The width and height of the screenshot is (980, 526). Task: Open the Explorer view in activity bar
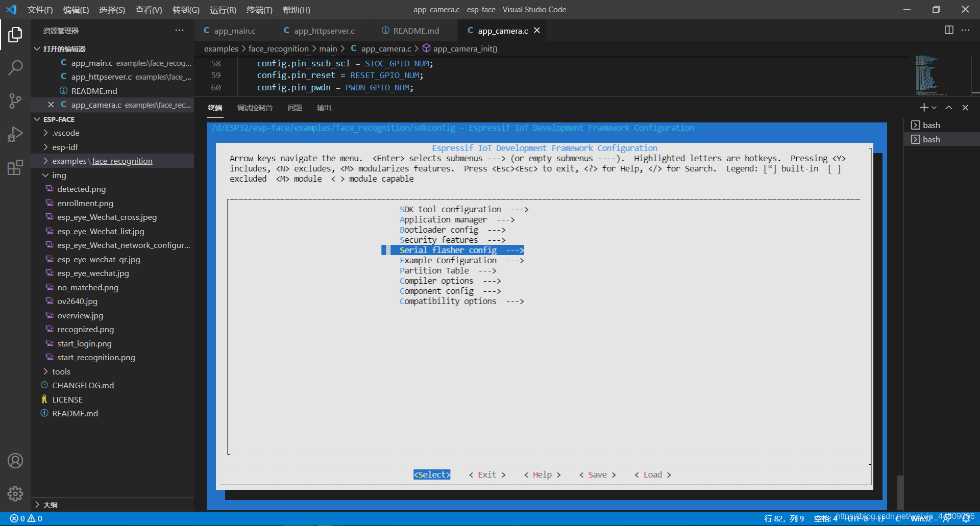[15, 35]
